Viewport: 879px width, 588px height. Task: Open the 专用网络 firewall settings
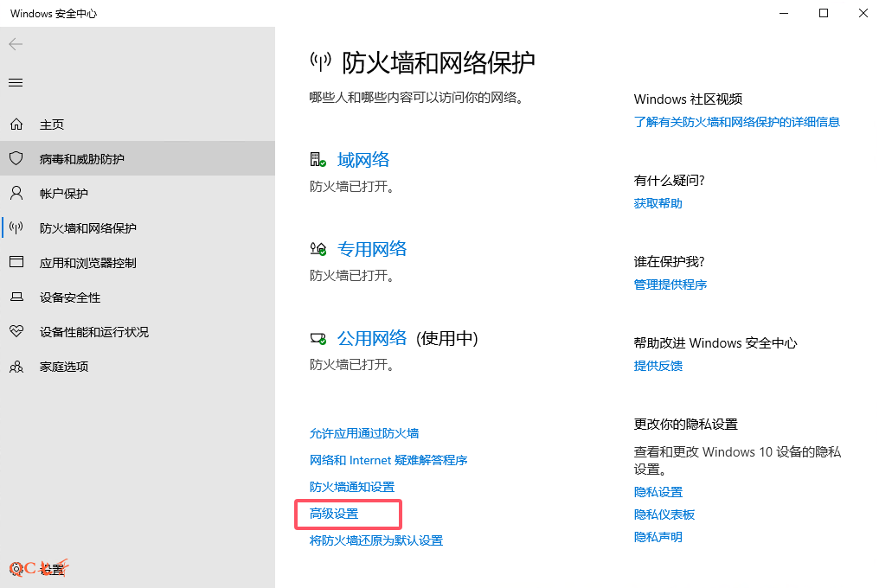click(x=371, y=249)
